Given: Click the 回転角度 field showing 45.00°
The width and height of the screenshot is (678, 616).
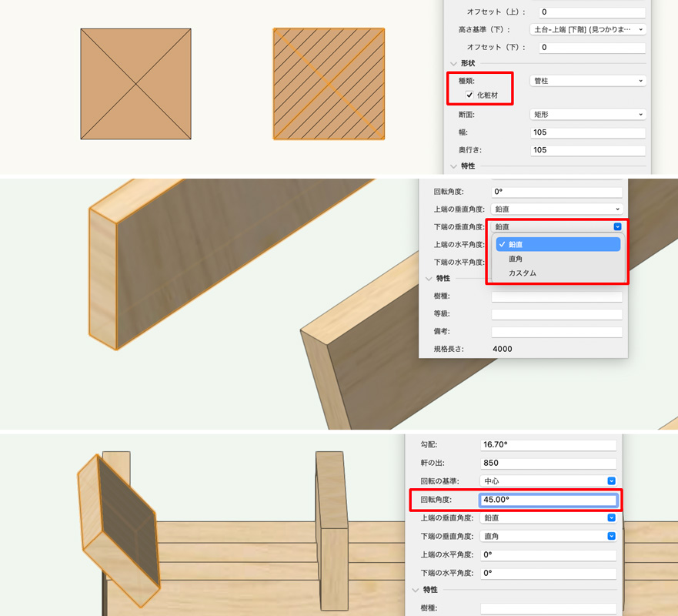Looking at the screenshot, I should [x=548, y=500].
